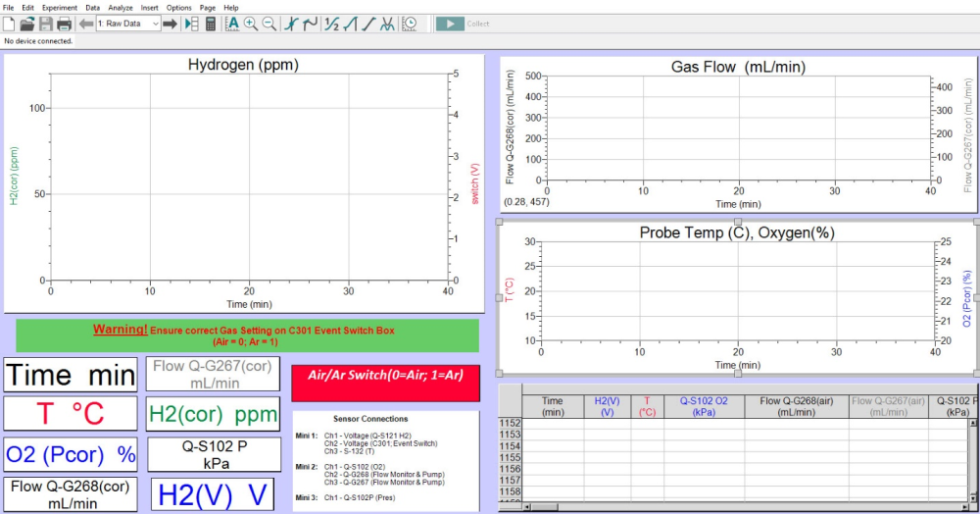
Task: Click the data table horizontal scrollbar thumb
Action: (x=546, y=507)
